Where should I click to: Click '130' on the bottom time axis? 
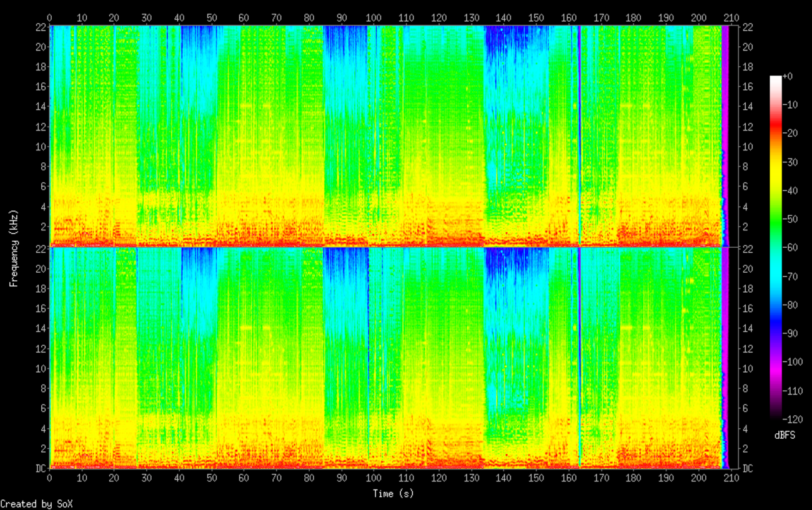[471, 479]
